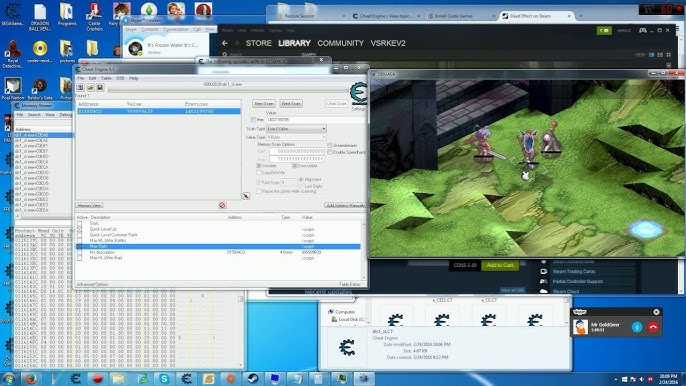Image resolution: width=686 pixels, height=386 pixels.
Task: Activate the Quick Level Up cheat checkbox
Action: (x=80, y=229)
